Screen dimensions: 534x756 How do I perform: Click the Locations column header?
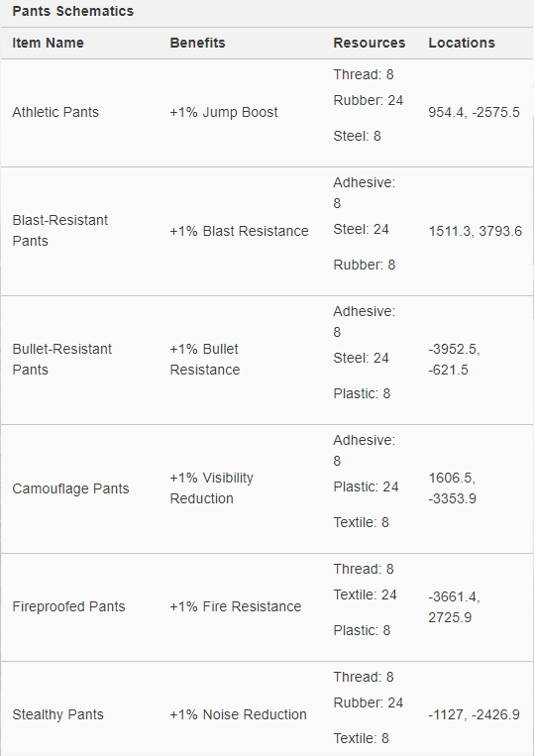(462, 43)
